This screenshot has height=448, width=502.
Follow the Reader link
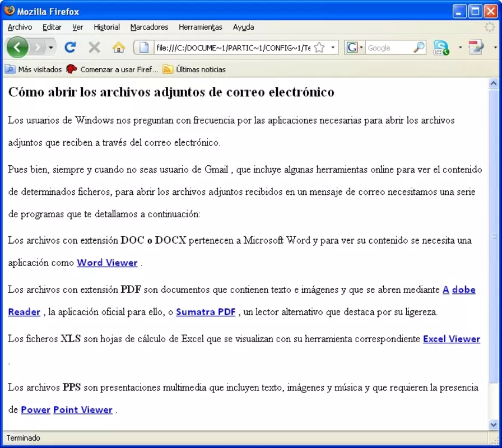tap(24, 312)
